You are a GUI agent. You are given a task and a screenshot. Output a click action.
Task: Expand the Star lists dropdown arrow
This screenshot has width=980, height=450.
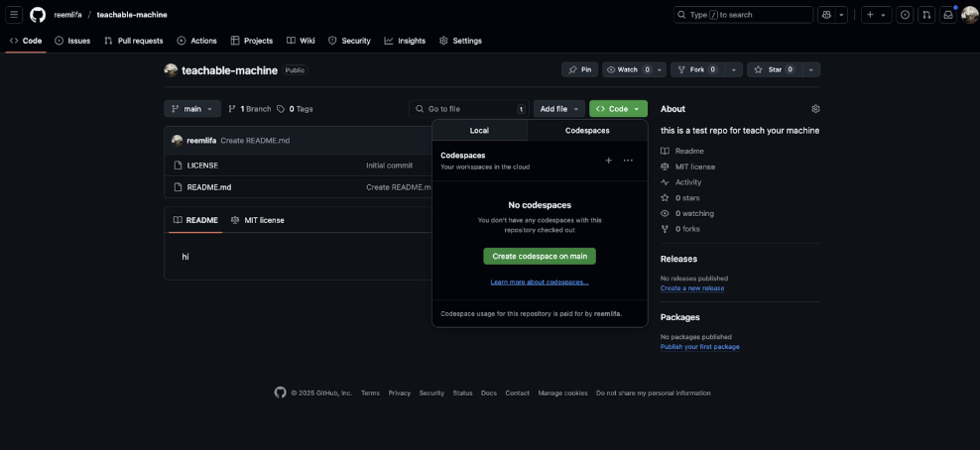(x=810, y=70)
